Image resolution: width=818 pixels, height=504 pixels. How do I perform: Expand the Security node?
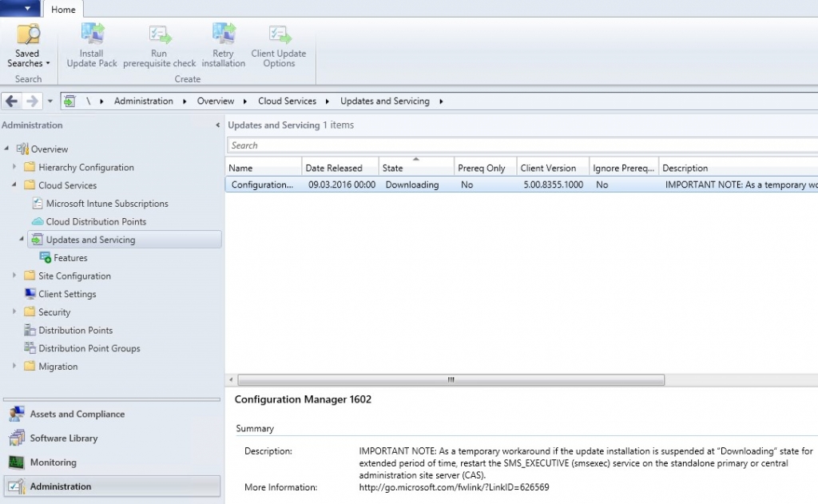point(14,312)
